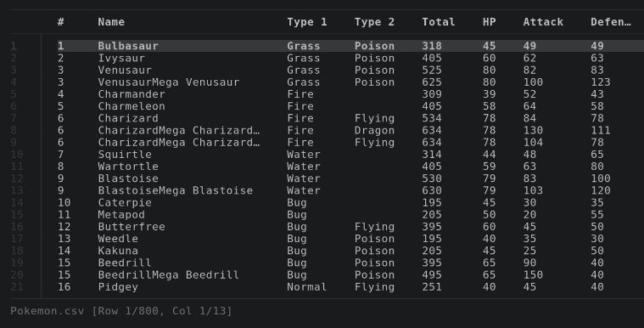The image size is (644, 328).
Task: Click the Attack value 130
Action: point(533,130)
